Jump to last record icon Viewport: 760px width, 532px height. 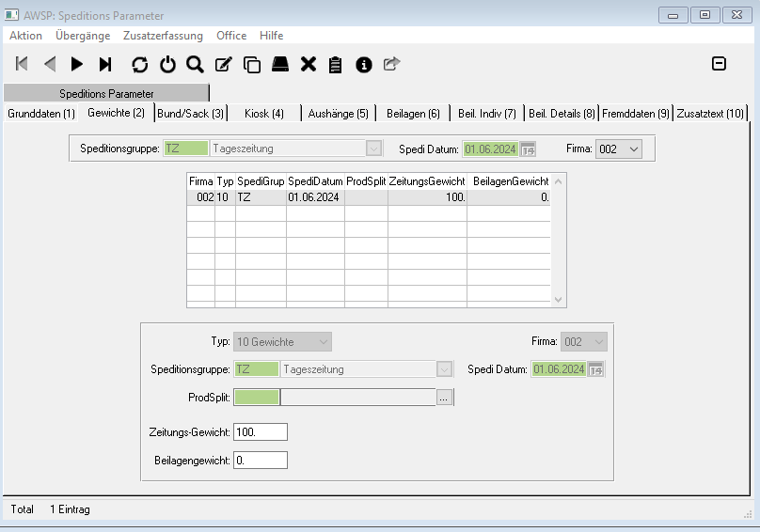coord(105,64)
